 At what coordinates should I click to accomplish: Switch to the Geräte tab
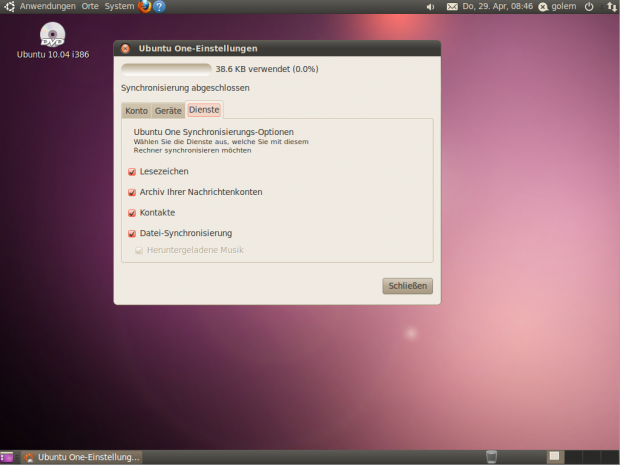pos(168,111)
